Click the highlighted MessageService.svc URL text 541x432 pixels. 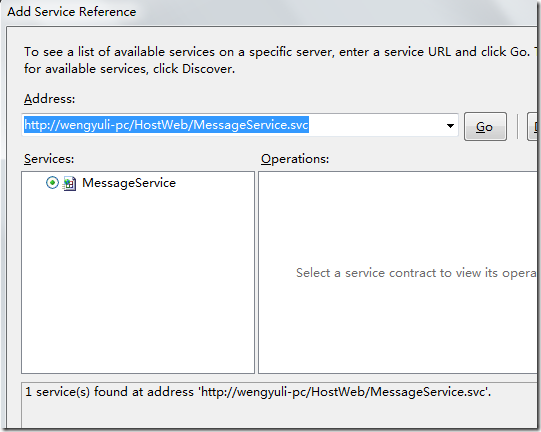point(166,125)
